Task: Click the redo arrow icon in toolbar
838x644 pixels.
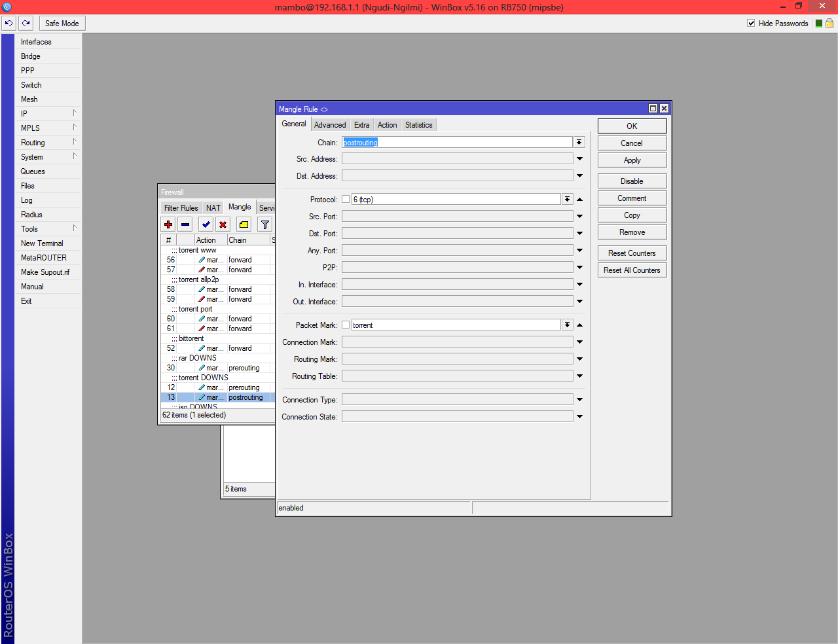Action: (x=26, y=23)
